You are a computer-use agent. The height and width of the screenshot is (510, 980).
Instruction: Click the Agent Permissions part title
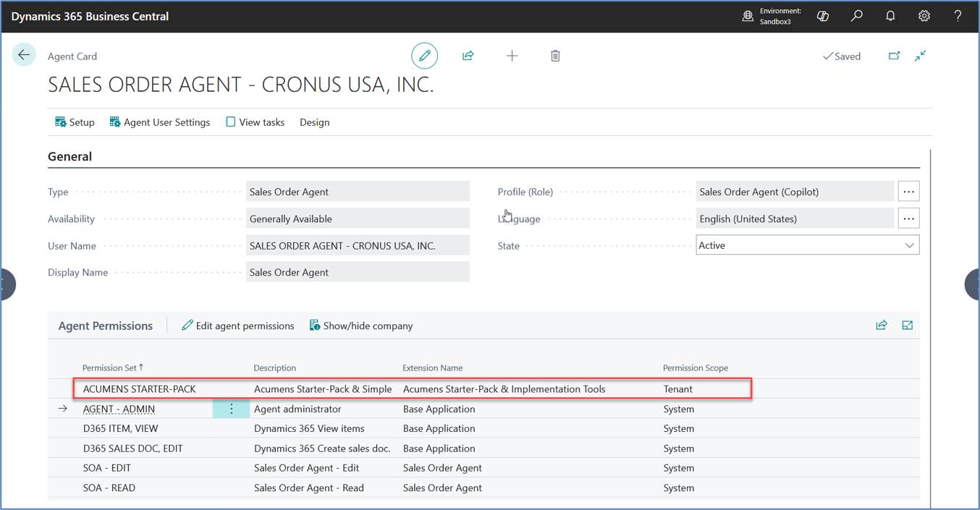[106, 326]
